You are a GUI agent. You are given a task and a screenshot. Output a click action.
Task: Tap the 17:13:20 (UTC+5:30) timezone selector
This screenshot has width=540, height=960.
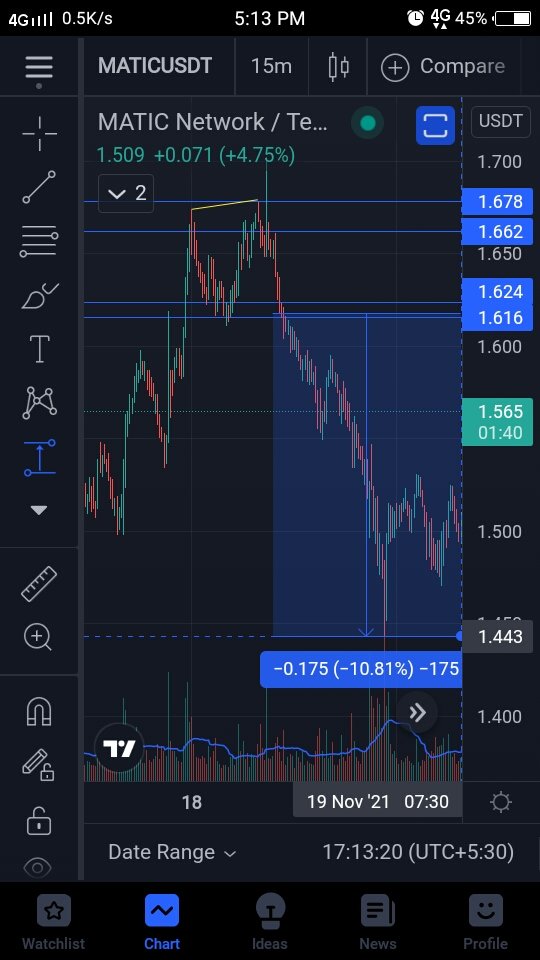pyautogui.click(x=418, y=852)
